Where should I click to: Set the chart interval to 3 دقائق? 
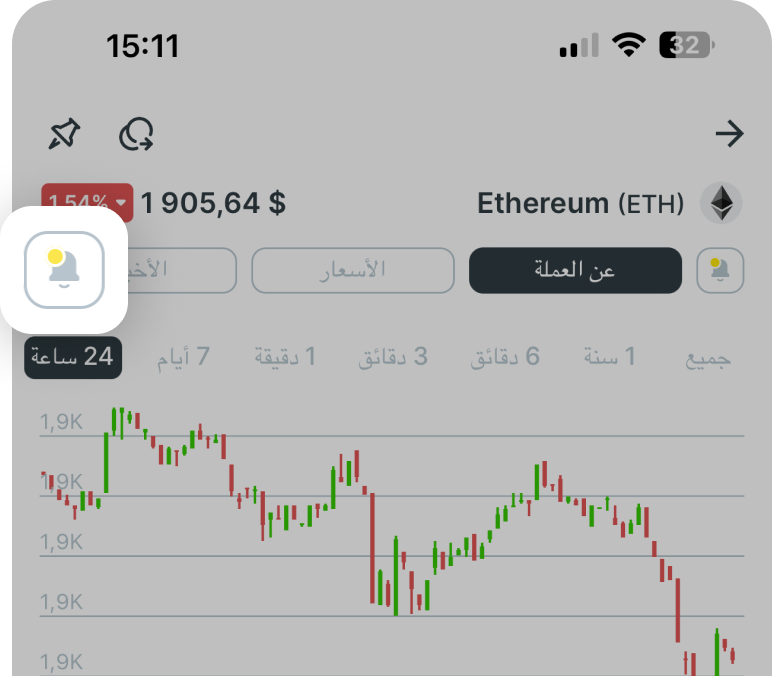pyautogui.click(x=393, y=357)
